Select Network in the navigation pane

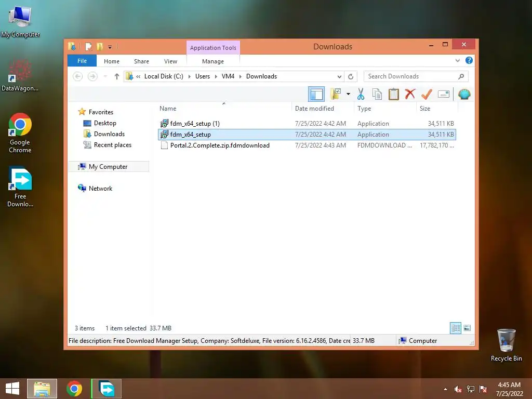100,188
